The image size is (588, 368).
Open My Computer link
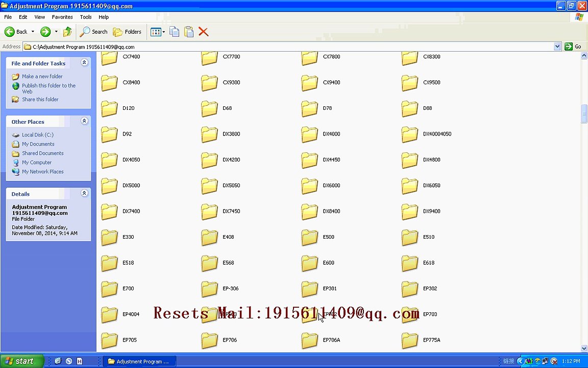click(37, 162)
